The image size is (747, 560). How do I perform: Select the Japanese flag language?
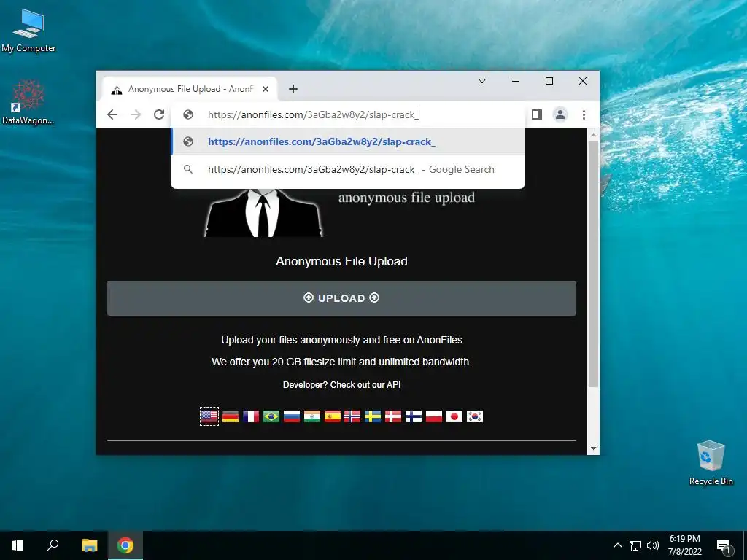pyautogui.click(x=454, y=416)
